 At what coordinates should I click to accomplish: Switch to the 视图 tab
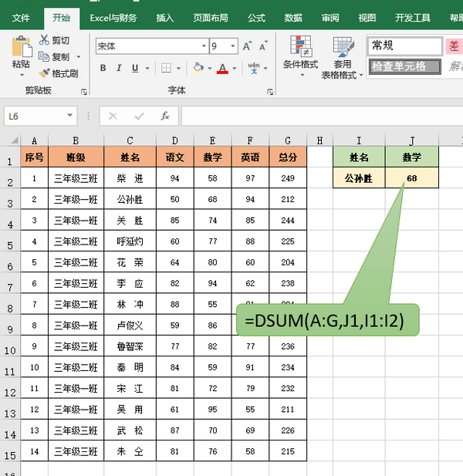tap(367, 19)
